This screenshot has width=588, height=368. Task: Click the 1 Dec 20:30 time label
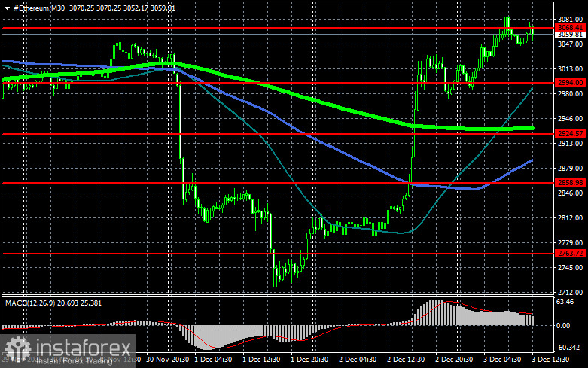pyautogui.click(x=309, y=360)
